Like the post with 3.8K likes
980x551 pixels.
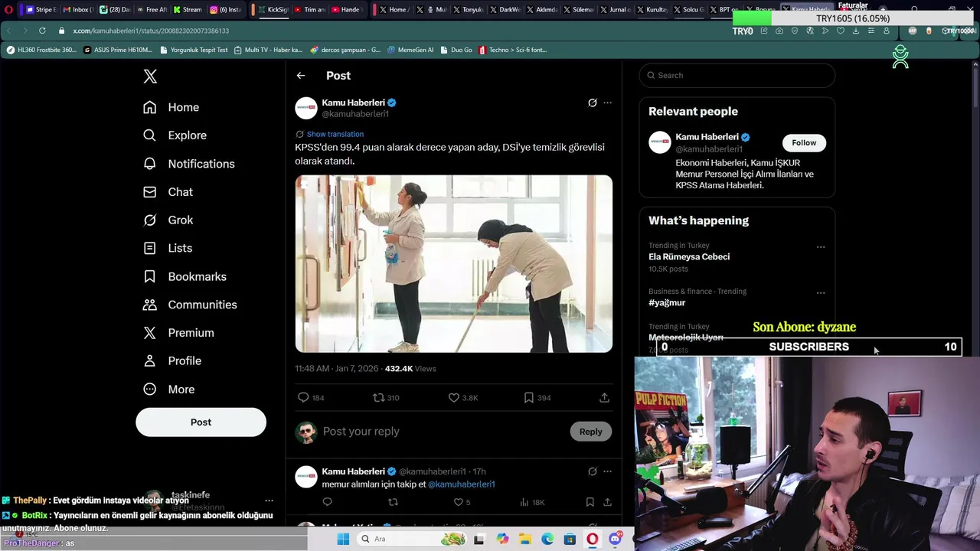[454, 398]
